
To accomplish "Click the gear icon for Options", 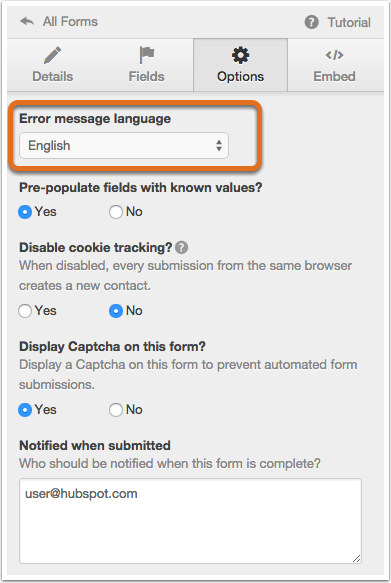I will tap(240, 55).
